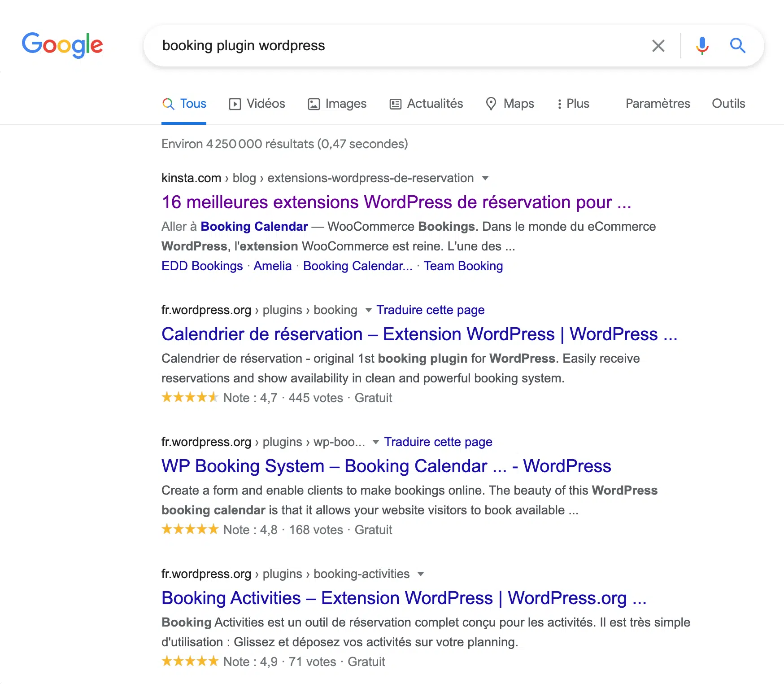Expand the dropdown arrow next to kinsta.com URL
Viewport: 784px width, 684px height.
(485, 178)
